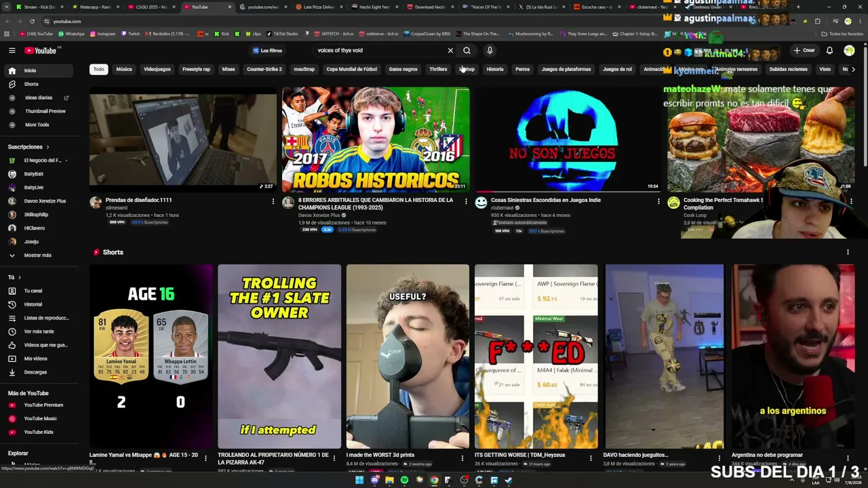Open the YouTube hamburger guide menu
868x488 pixels.
(x=12, y=50)
